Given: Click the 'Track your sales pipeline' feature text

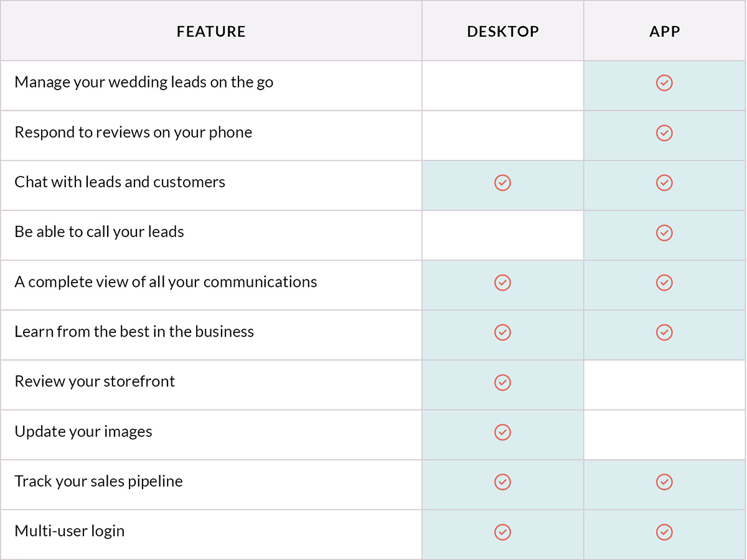Looking at the screenshot, I should [98, 481].
